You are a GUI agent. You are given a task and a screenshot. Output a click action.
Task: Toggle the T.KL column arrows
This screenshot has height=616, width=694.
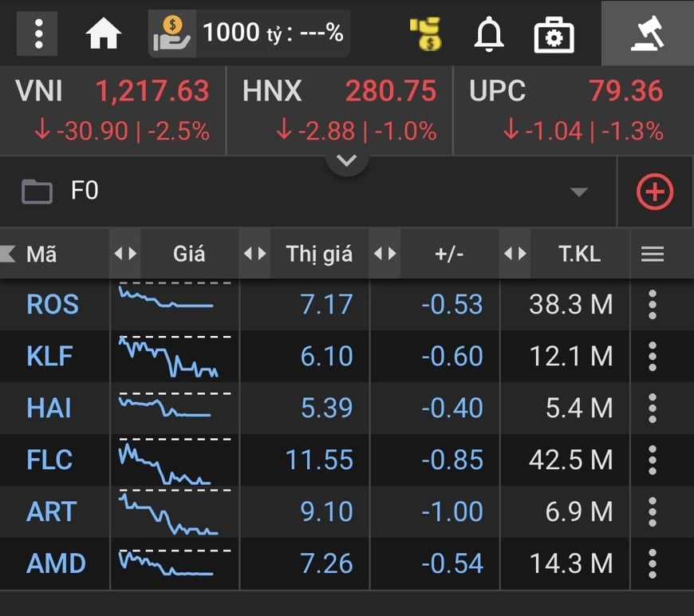(515, 255)
